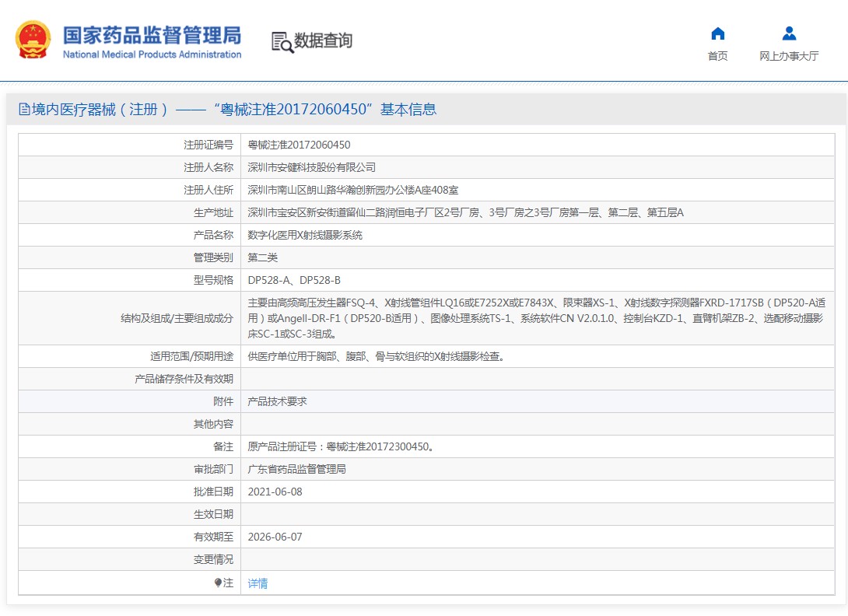Viewport: 848px width, 616px height.
Task: Click the 产品名称 label
Action: (x=213, y=235)
